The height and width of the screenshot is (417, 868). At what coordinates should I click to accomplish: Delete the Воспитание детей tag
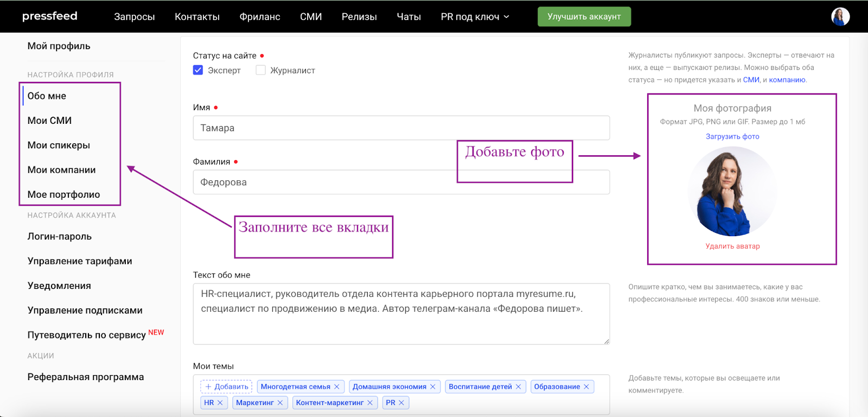(518, 387)
